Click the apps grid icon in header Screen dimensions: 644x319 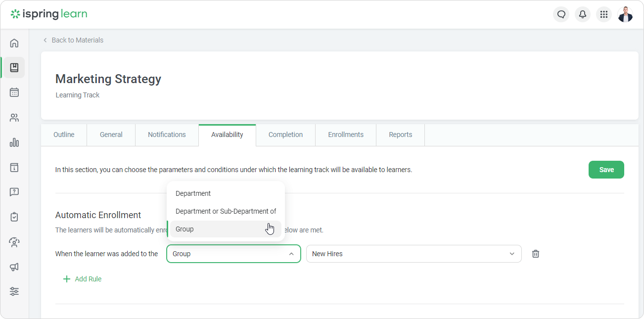point(604,14)
